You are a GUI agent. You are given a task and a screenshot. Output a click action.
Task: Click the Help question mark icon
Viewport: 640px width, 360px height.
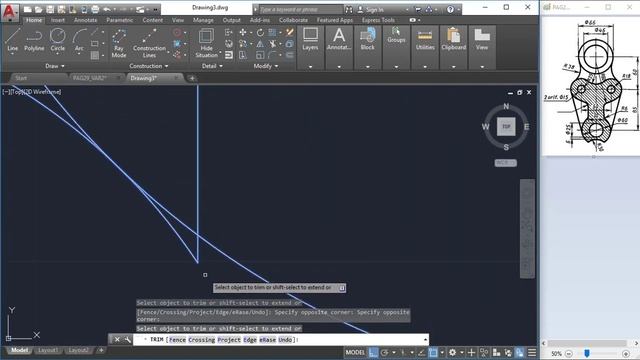click(450, 9)
